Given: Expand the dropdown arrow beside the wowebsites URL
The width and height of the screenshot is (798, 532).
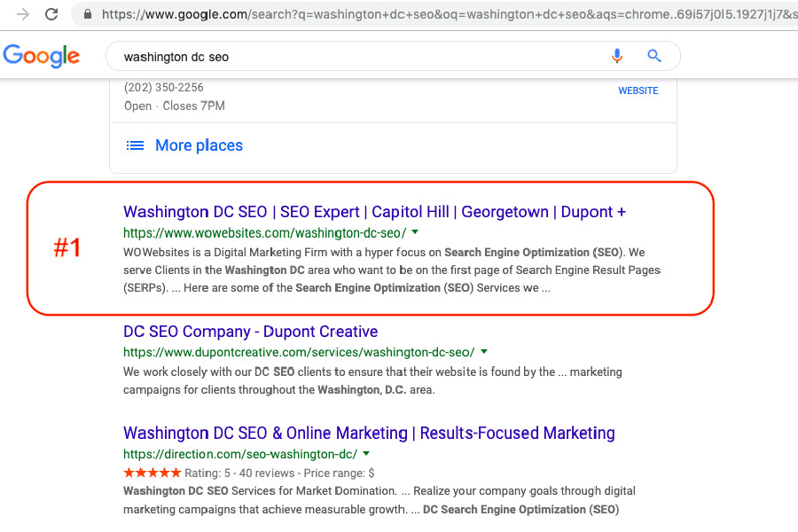Looking at the screenshot, I should (415, 232).
